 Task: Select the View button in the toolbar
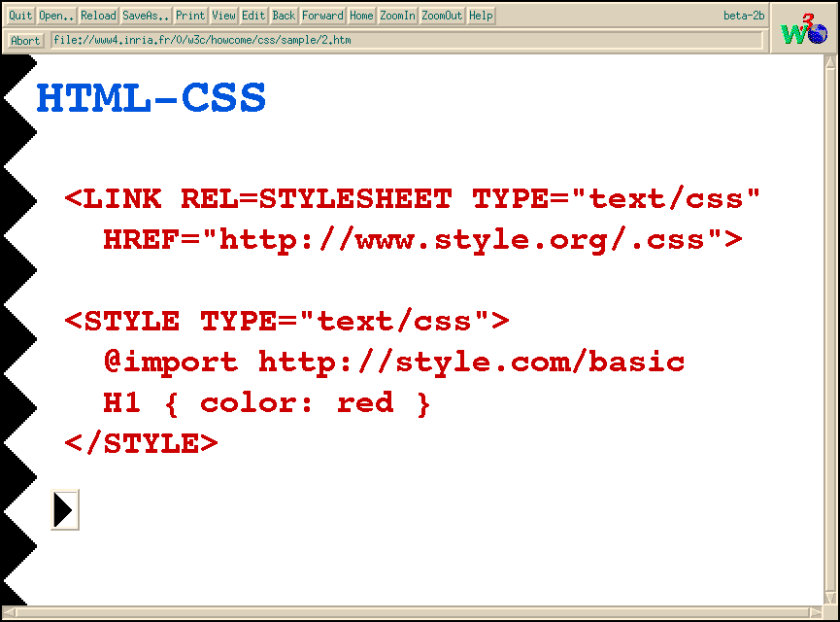(224, 16)
